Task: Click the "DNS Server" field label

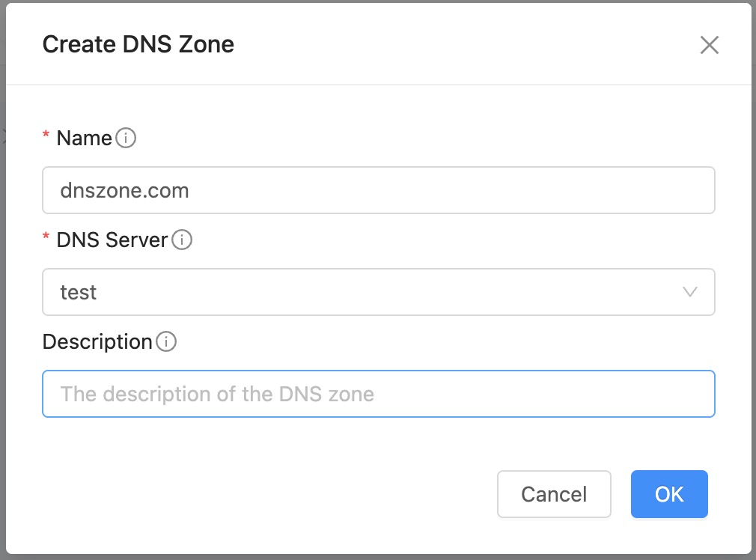Action: [112, 240]
